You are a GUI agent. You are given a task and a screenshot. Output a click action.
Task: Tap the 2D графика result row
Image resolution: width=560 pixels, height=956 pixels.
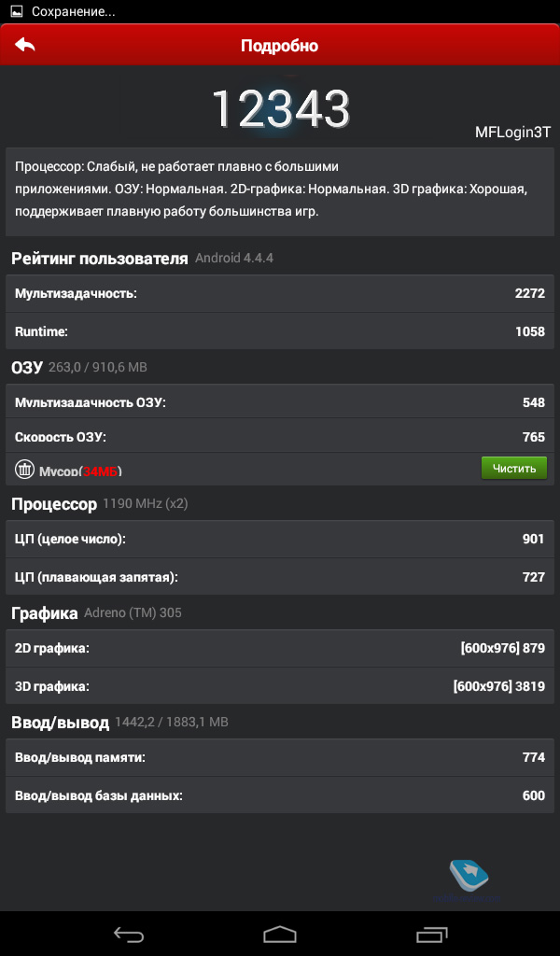click(x=280, y=648)
